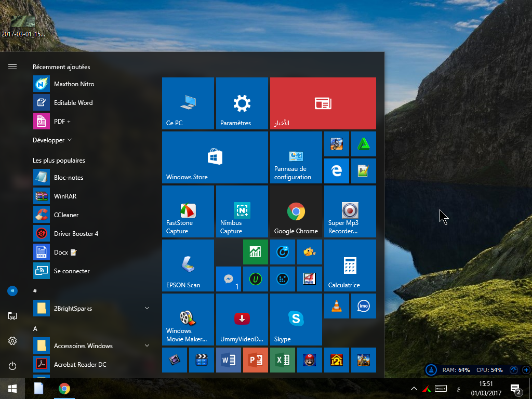The image size is (532, 399).
Task: Open the user account icon in Start rail
Action: tap(12, 291)
